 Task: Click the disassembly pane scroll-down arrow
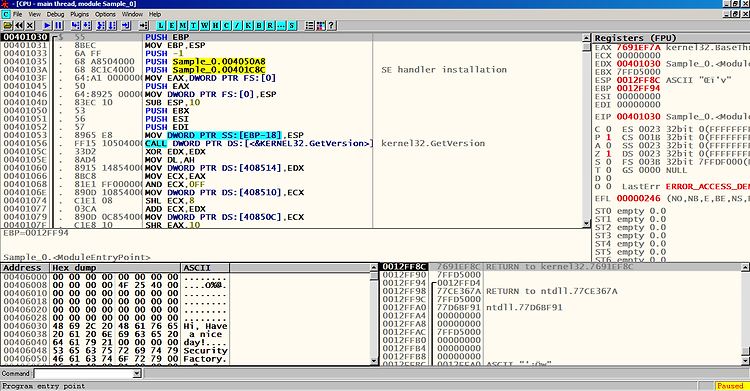(586, 223)
